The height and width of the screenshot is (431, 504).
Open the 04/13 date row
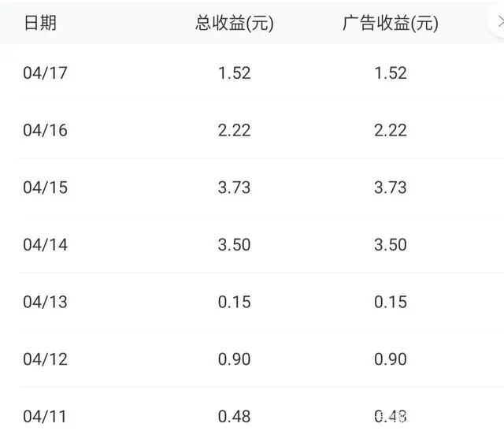click(x=252, y=302)
